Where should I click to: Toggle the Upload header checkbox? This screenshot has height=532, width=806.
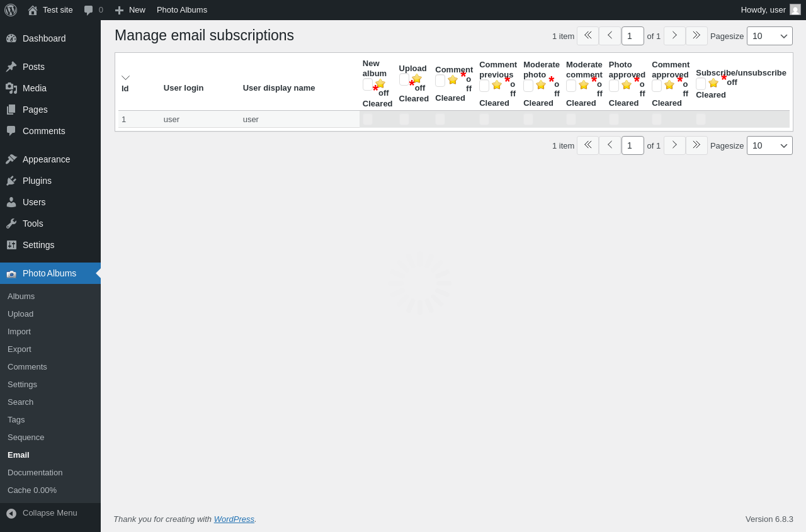point(404,79)
